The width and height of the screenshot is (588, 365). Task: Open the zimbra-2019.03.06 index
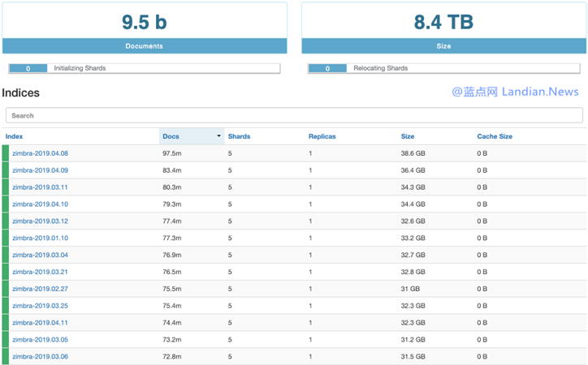pyautogui.click(x=40, y=357)
